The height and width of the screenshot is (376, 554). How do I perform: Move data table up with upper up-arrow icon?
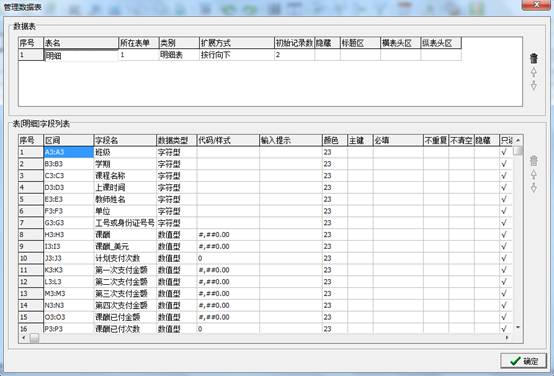pos(534,72)
